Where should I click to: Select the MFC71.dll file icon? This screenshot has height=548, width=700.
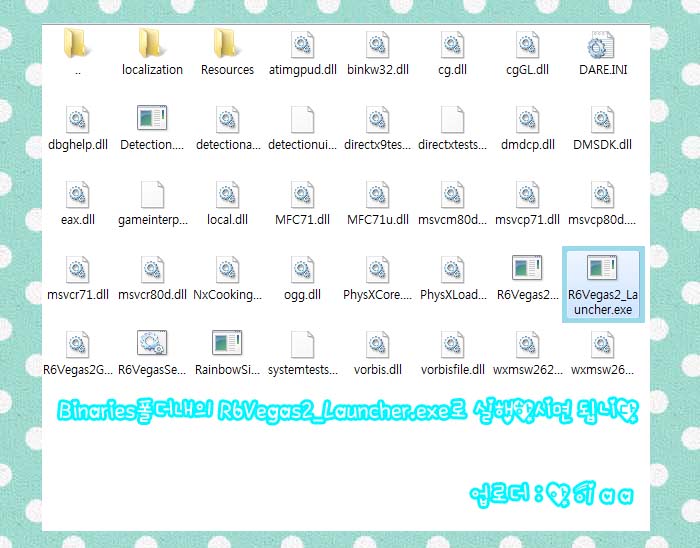pos(303,195)
